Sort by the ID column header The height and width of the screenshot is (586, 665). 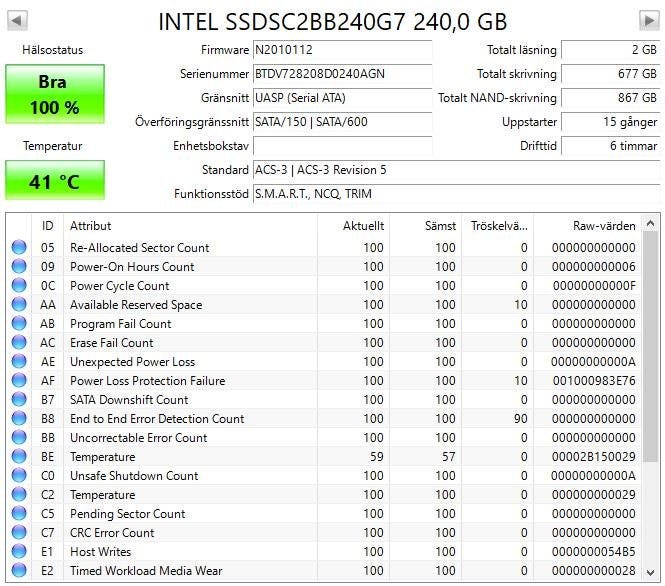(x=47, y=226)
